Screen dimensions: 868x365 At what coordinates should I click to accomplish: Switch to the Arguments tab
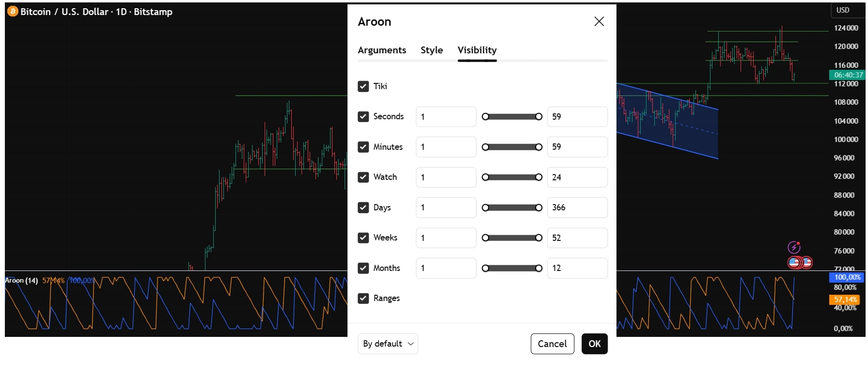tap(382, 50)
